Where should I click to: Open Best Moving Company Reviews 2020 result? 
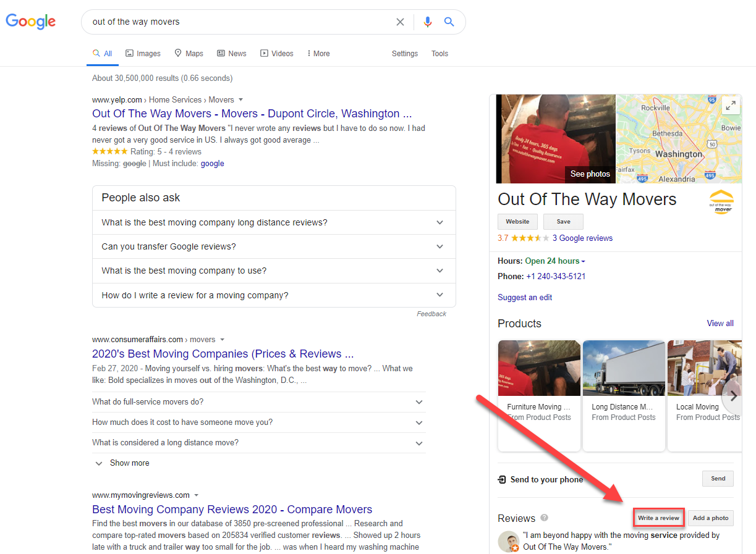coord(232,510)
